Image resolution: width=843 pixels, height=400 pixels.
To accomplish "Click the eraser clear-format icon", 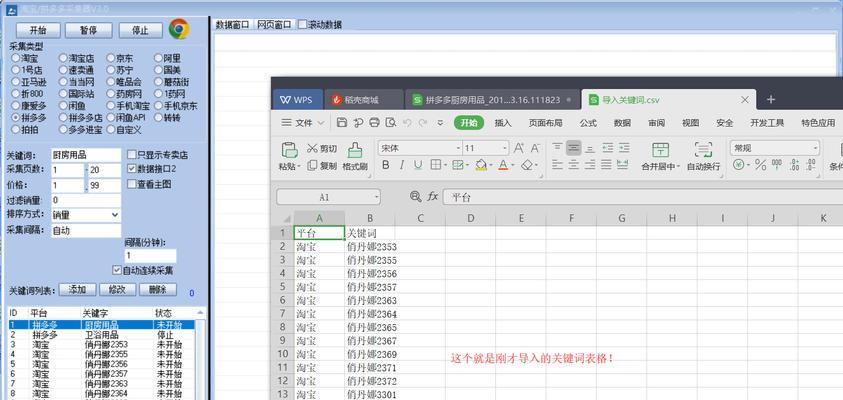I will (527, 165).
